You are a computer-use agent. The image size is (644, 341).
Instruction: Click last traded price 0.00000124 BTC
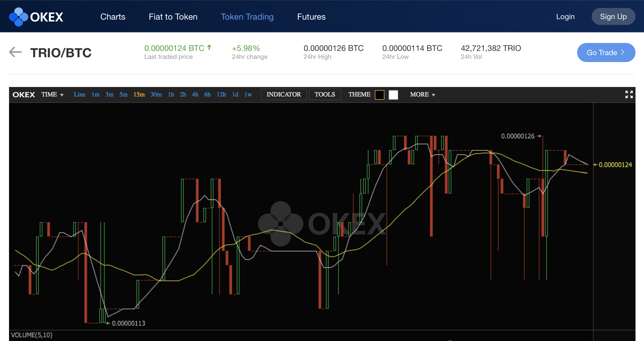coord(174,48)
